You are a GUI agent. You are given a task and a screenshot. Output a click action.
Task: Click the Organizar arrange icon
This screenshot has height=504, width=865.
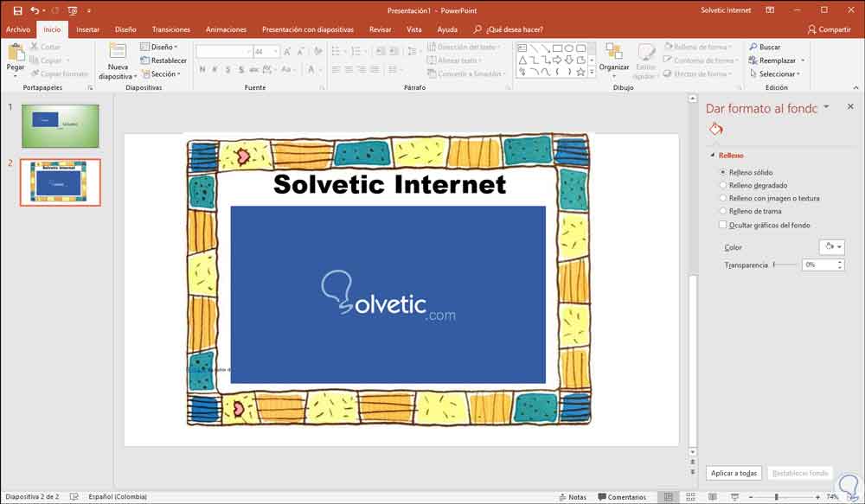click(613, 52)
